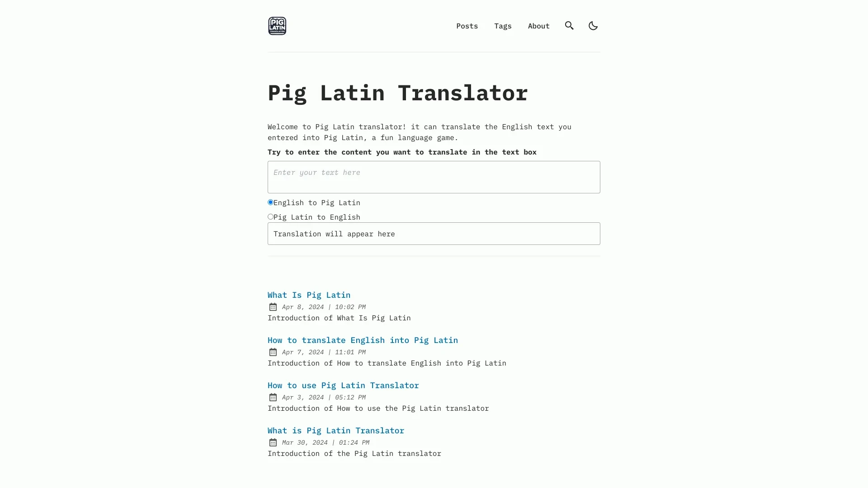Click the About menu item
Viewport: 868px width, 488px height.
538,26
